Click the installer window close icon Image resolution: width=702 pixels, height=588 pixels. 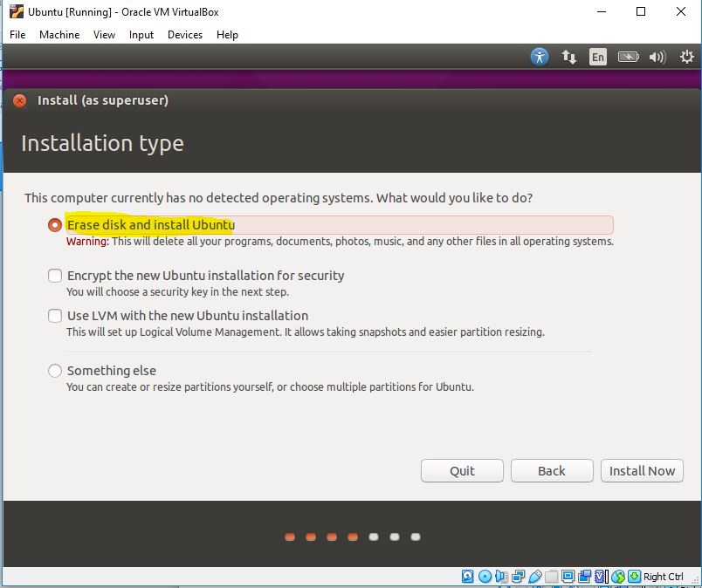tap(19, 100)
